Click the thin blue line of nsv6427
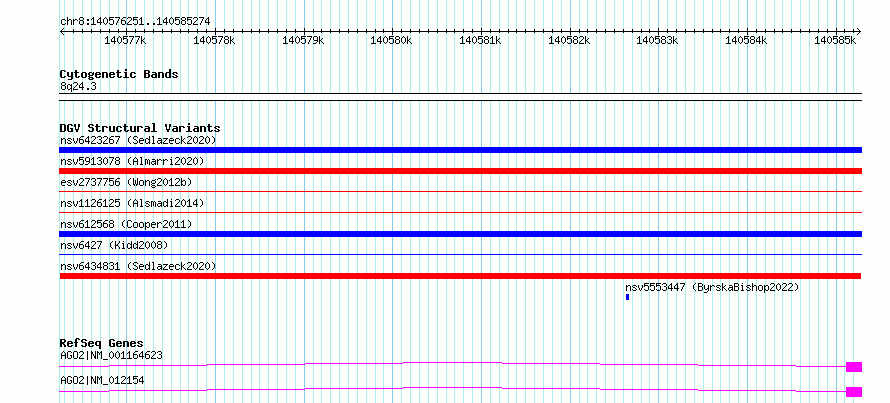The width and height of the screenshot is (890, 403). 460,255
